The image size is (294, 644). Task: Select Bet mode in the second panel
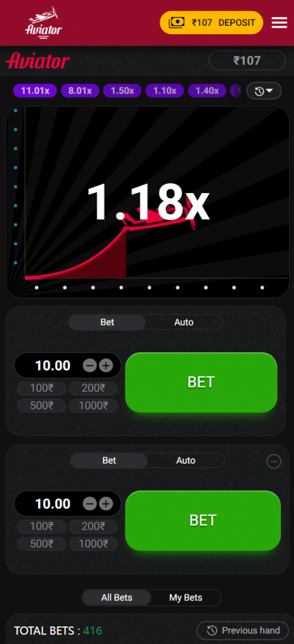[x=109, y=460]
